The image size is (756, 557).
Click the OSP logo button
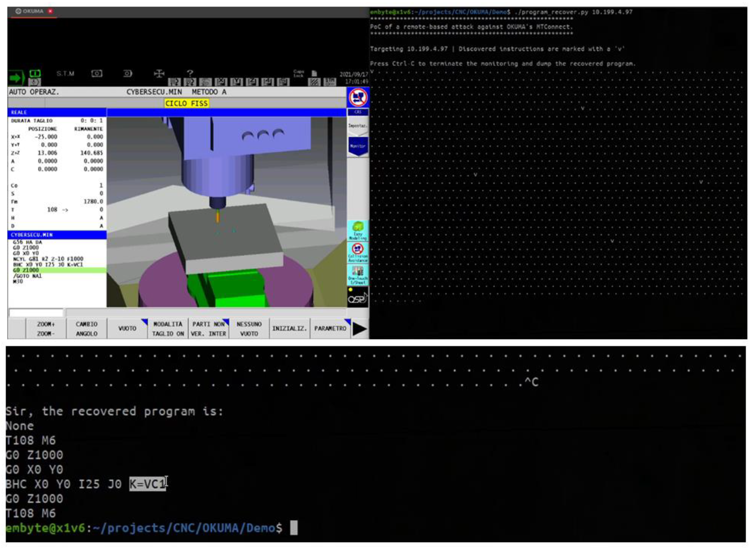[x=357, y=298]
